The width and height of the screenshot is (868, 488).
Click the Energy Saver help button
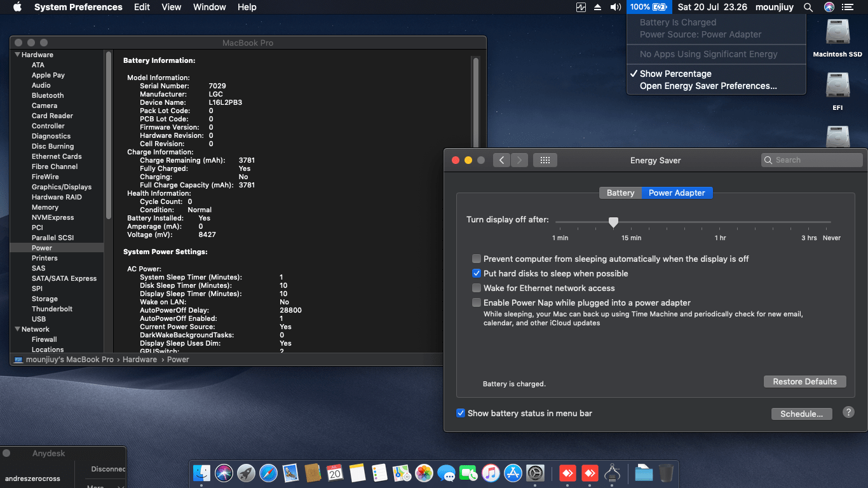pyautogui.click(x=848, y=412)
